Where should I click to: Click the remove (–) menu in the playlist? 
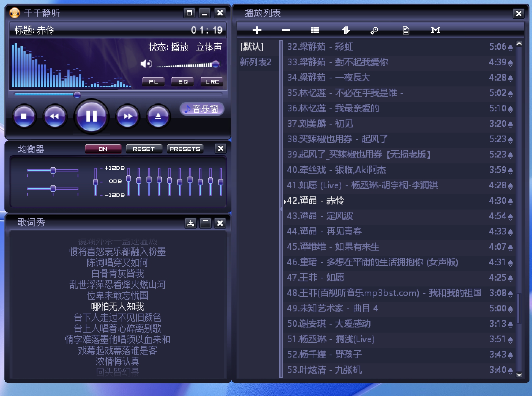(286, 30)
